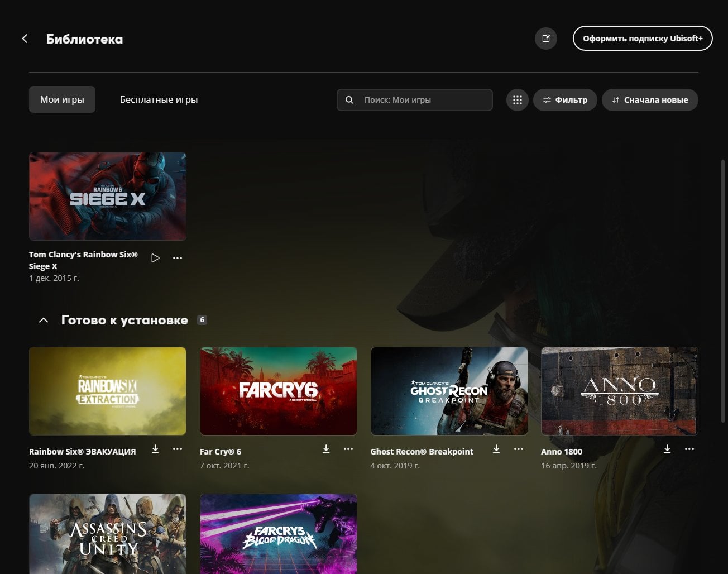Open Assassin's Creed Unity cover thumbnail
The image size is (728, 574).
tap(108, 534)
